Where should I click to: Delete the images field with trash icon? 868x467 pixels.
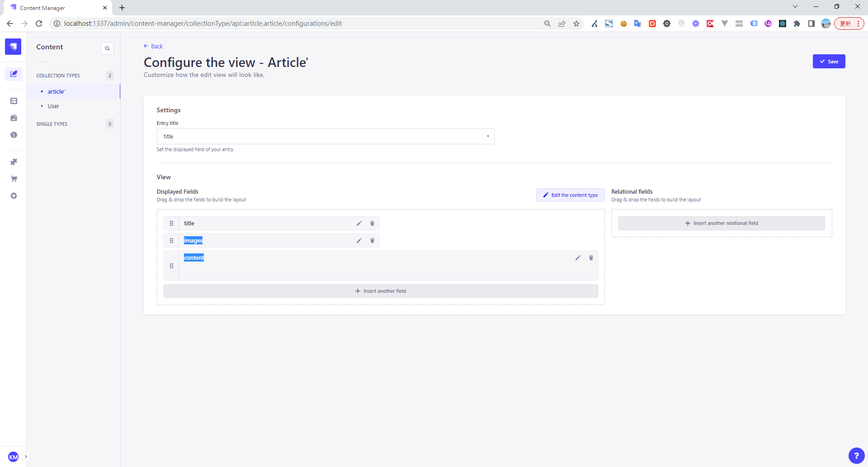click(372, 241)
